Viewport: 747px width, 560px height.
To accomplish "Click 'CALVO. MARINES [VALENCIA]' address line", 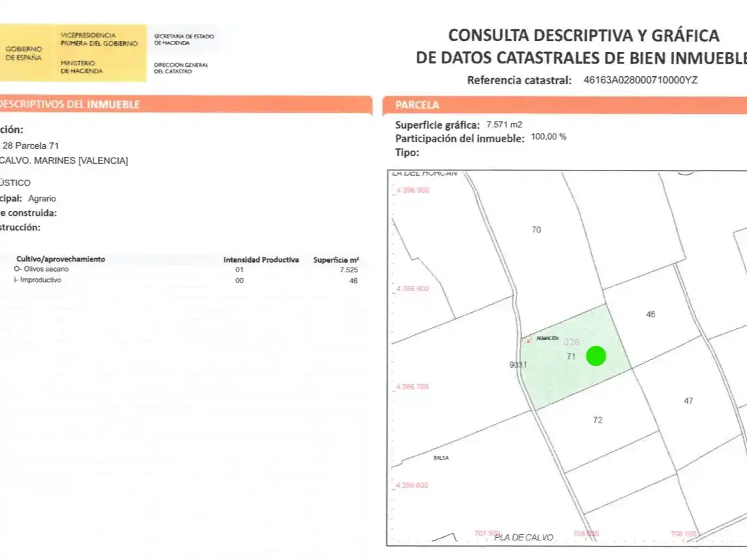I will click(64, 160).
